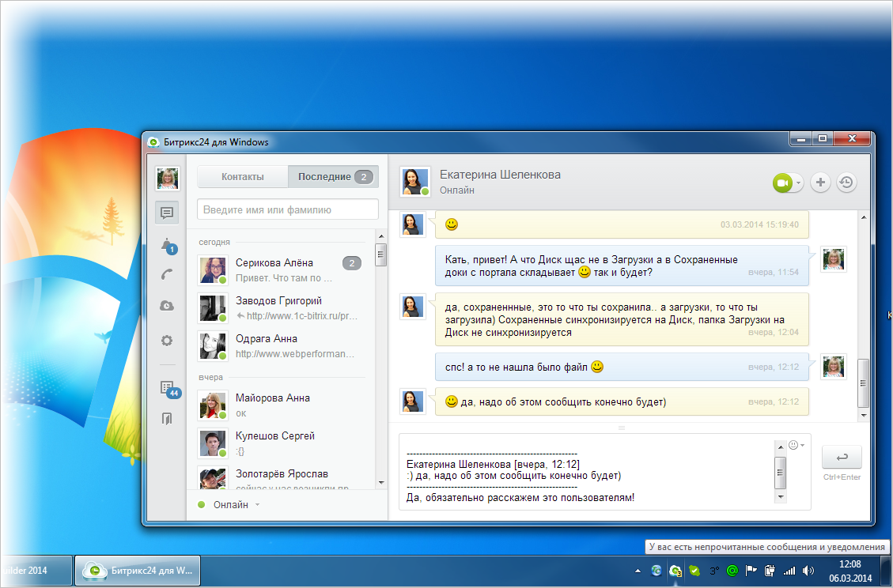
Task: Click the message input scrollbar thumb
Action: 780,473
